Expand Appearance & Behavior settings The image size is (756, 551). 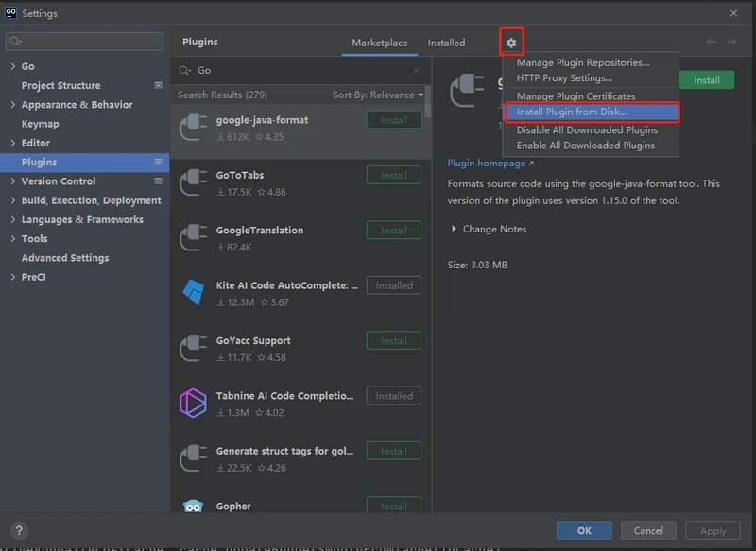[13, 105]
